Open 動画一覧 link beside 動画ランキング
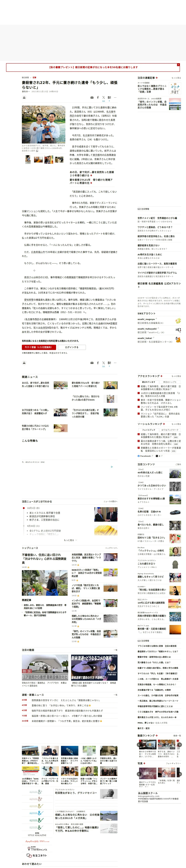Image resolution: width=186 pixels, height=868 pixels. tap(177, 736)
